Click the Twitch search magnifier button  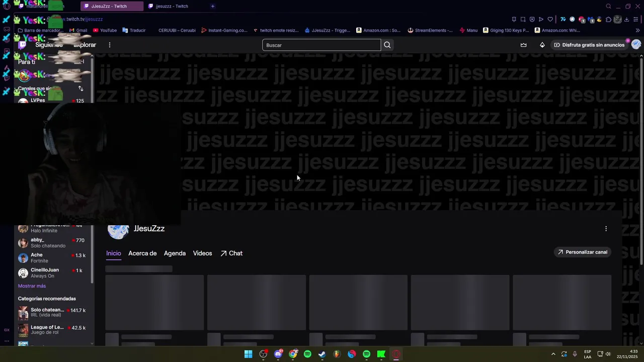387,45
